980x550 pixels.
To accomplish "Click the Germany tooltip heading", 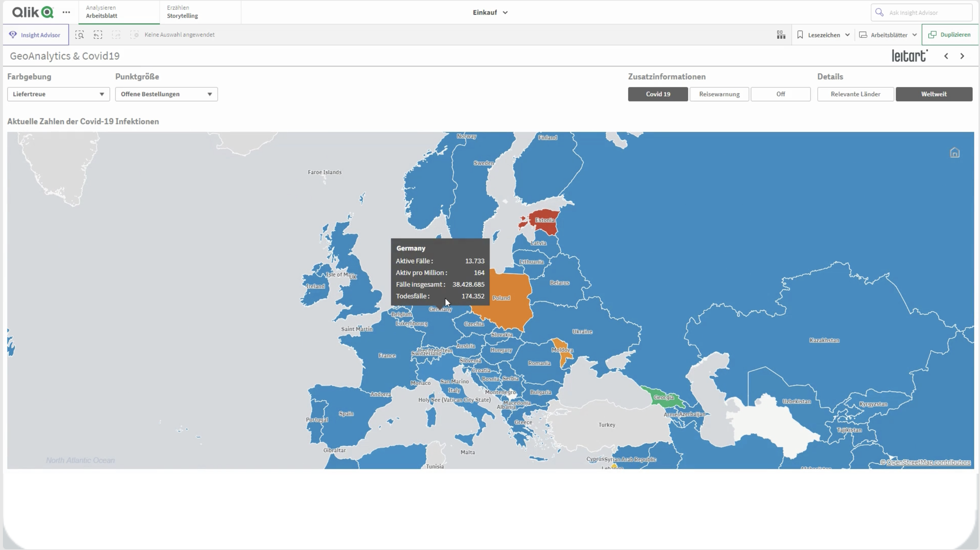I will pyautogui.click(x=411, y=248).
